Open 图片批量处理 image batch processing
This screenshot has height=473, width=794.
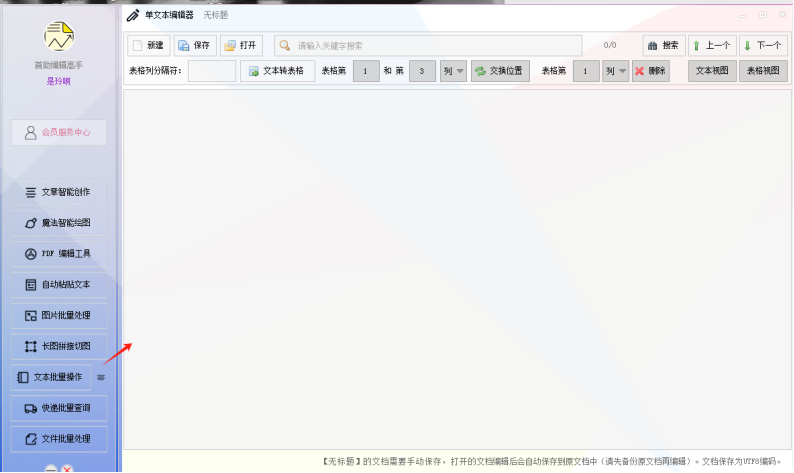59,316
